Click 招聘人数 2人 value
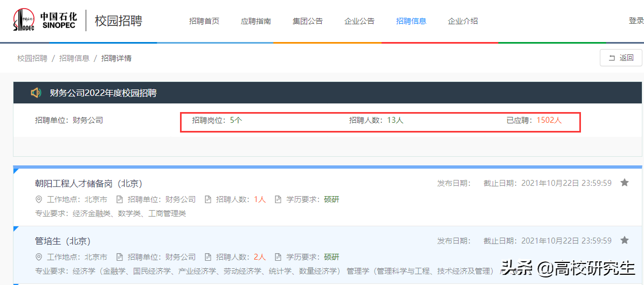Viewport: 644px width, 285px height. [260, 257]
